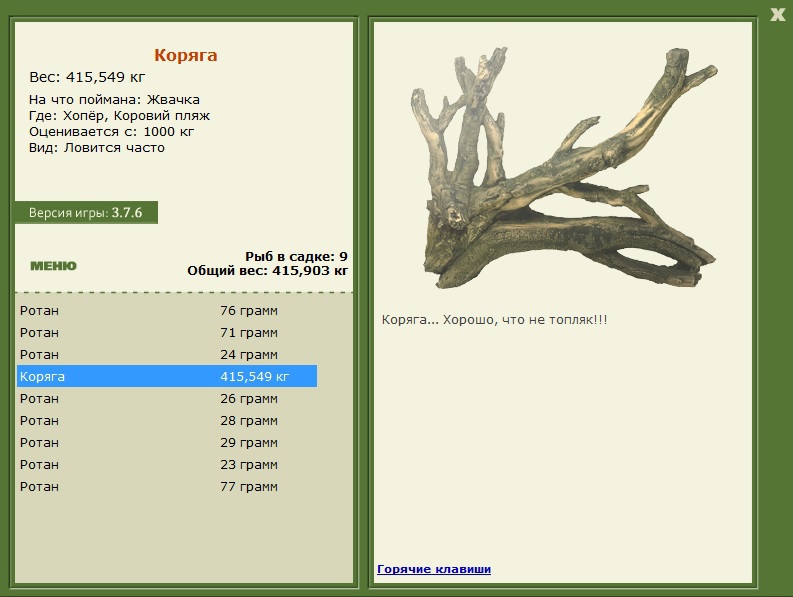Open the МЕНЮ button
Viewport: 793px width, 597px height.
[x=54, y=266]
